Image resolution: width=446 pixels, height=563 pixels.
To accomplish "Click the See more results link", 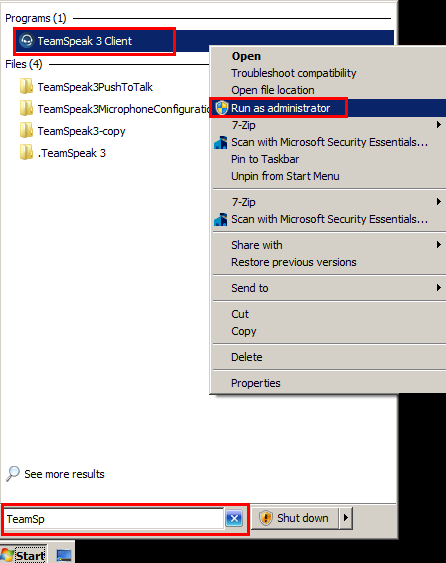I will [x=64, y=474].
